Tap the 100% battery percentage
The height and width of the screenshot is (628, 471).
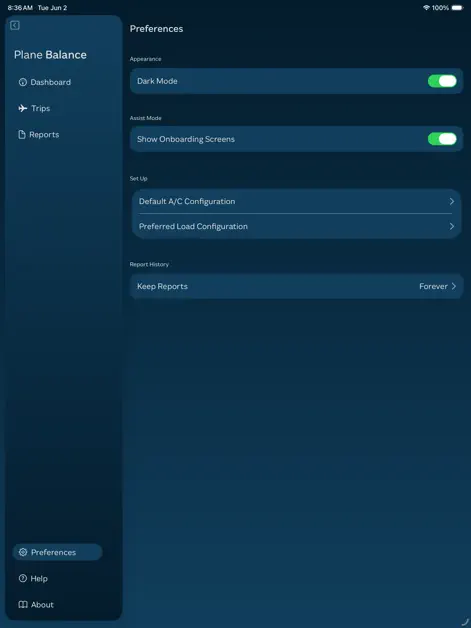(x=440, y=8)
